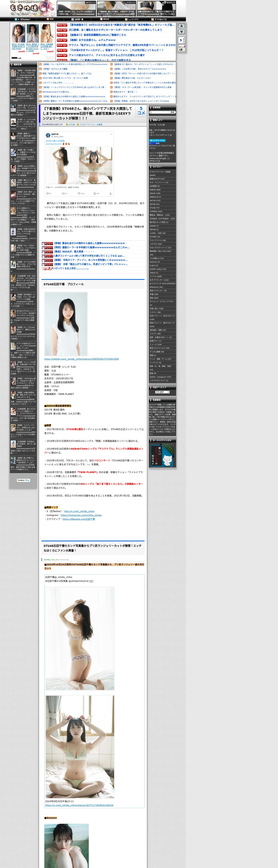Click the B! ブックマーク 30 Hatena button

coord(157,140)
